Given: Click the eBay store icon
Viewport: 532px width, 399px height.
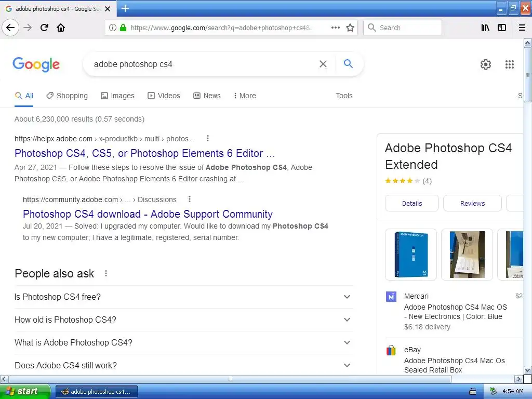Looking at the screenshot, I should pos(391,350).
